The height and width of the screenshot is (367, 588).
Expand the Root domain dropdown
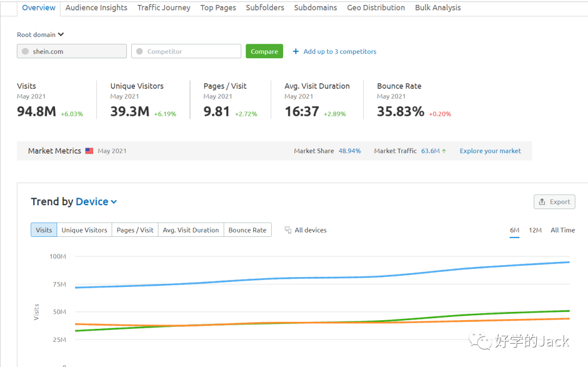tap(40, 34)
